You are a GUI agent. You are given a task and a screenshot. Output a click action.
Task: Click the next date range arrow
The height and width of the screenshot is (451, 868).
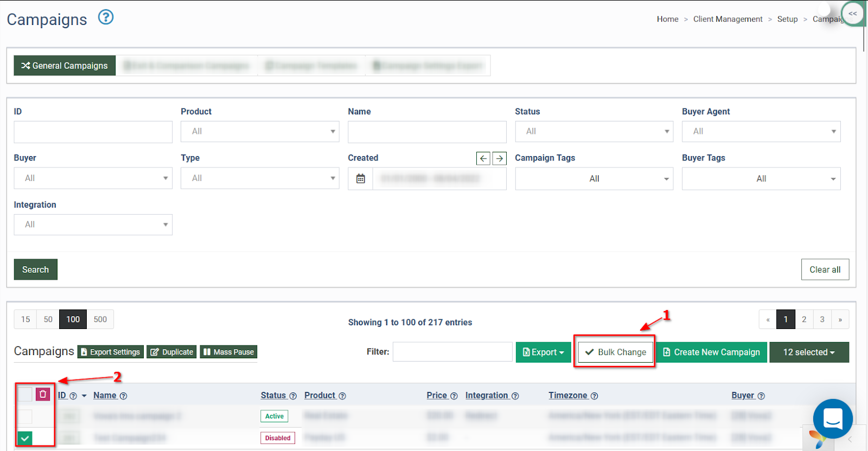tap(499, 158)
